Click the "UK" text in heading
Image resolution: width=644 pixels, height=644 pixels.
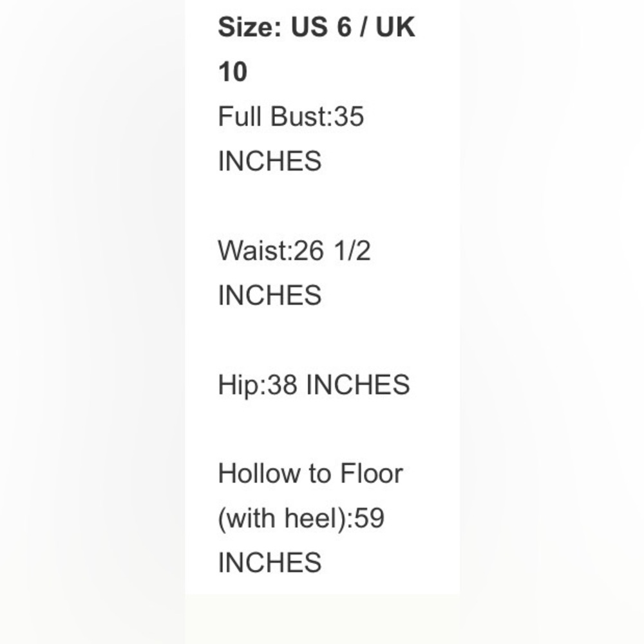coord(395,27)
